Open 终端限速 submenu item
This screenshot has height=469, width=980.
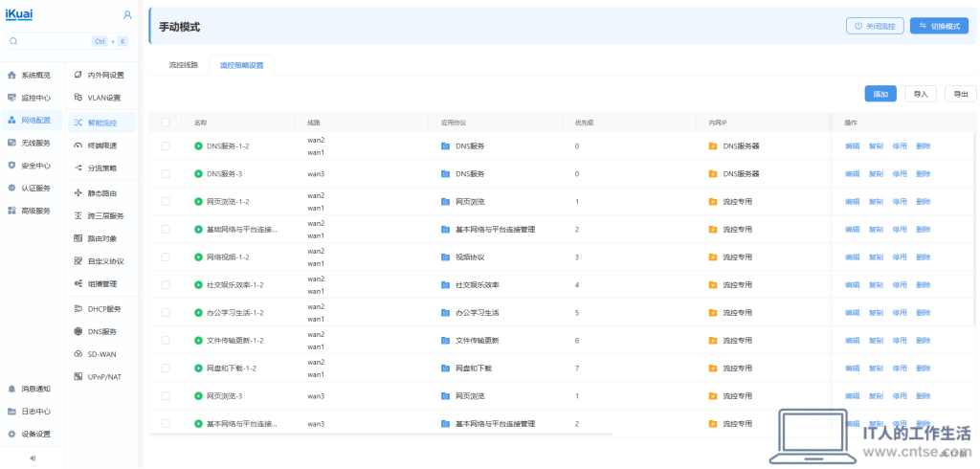tap(101, 145)
